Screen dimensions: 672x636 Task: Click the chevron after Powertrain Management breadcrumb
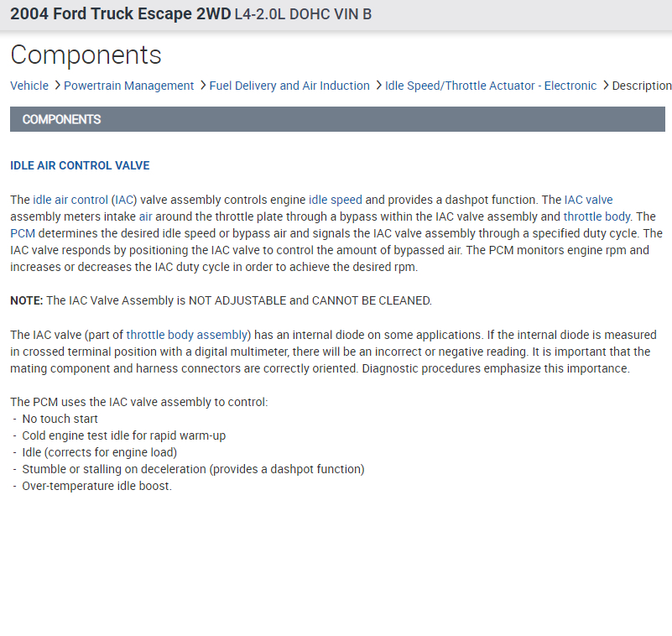point(202,86)
